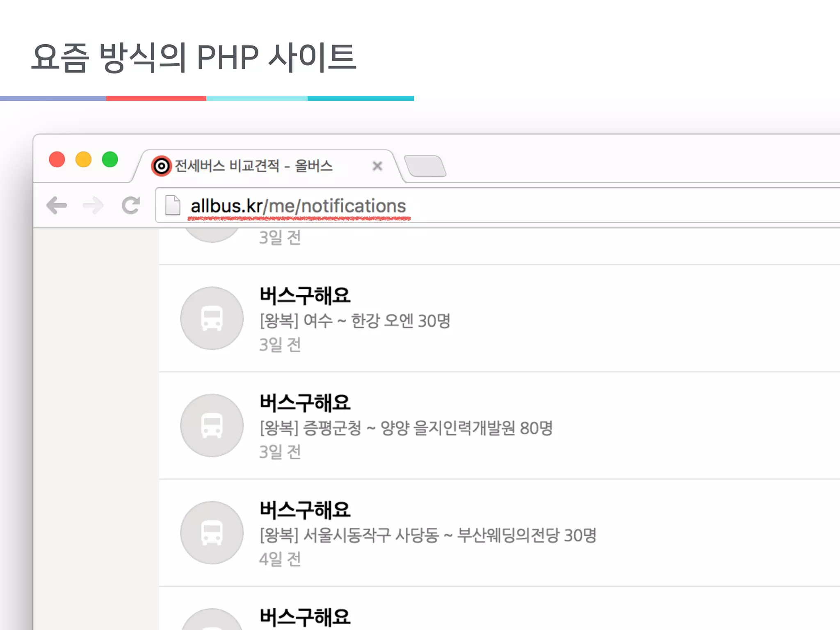This screenshot has width=840, height=630.
Task: Click the browser forward arrow
Action: 93,205
